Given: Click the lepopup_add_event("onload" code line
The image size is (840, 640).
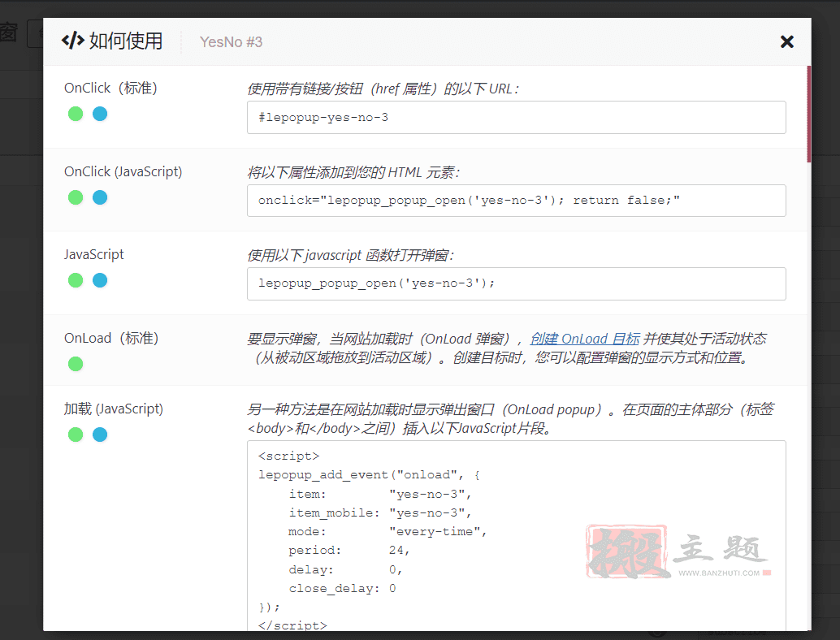Looking at the screenshot, I should (369, 475).
